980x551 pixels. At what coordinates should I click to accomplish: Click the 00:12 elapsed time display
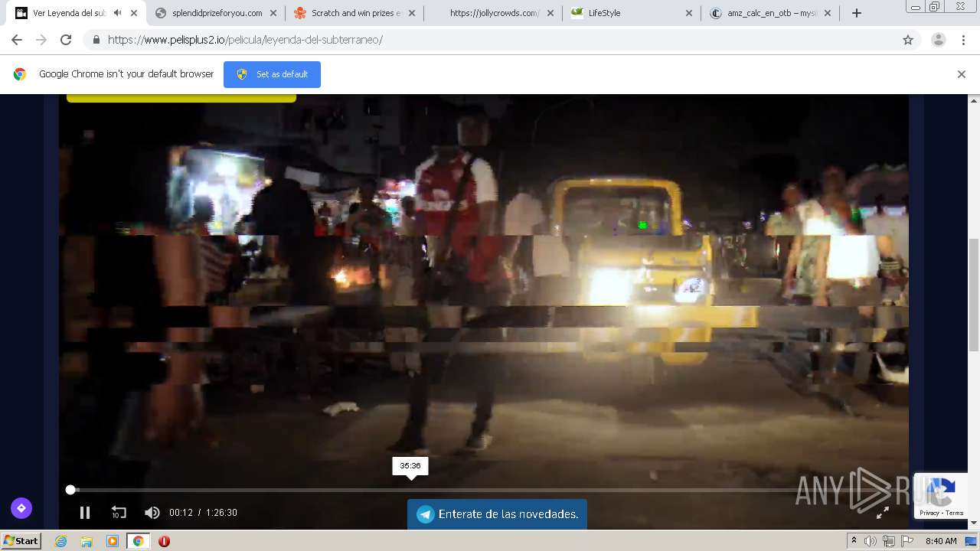tap(181, 513)
